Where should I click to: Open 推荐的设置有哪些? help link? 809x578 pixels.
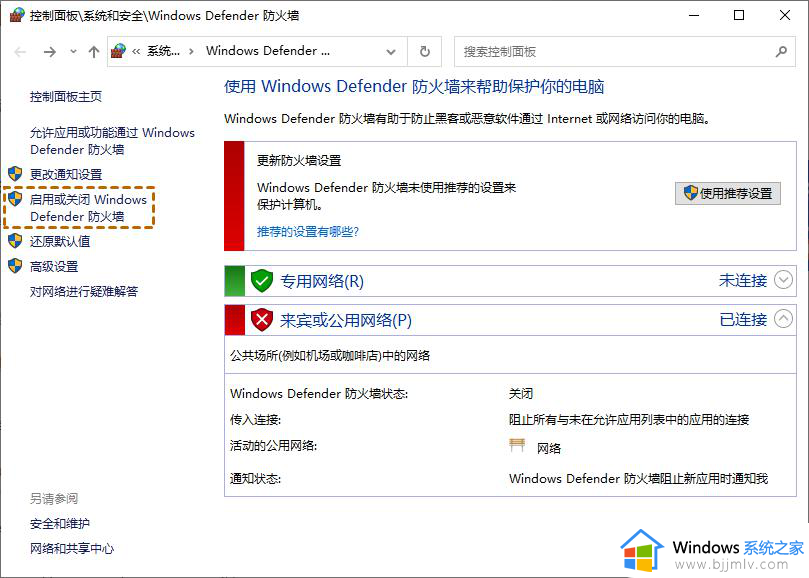308,232
